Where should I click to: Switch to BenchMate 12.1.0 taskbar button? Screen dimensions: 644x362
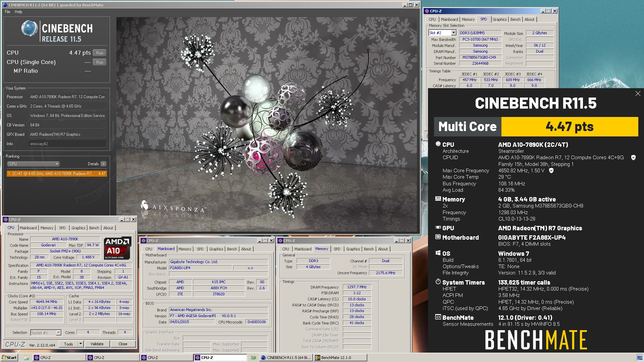(340, 358)
